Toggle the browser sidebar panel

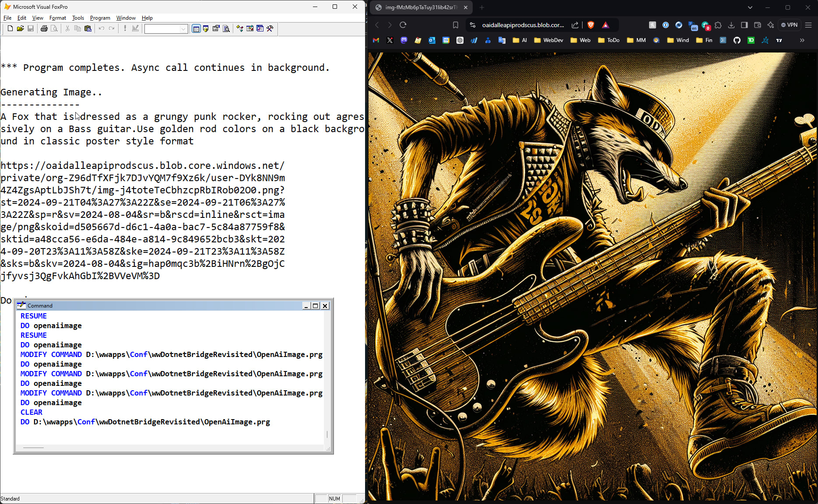pos(744,25)
